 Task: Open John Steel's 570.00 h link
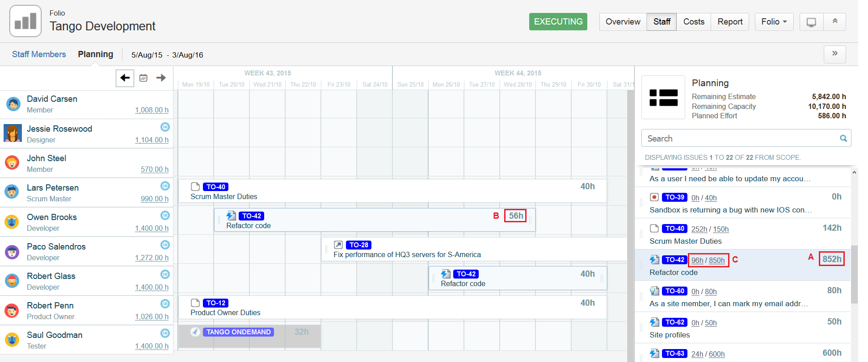tap(155, 170)
